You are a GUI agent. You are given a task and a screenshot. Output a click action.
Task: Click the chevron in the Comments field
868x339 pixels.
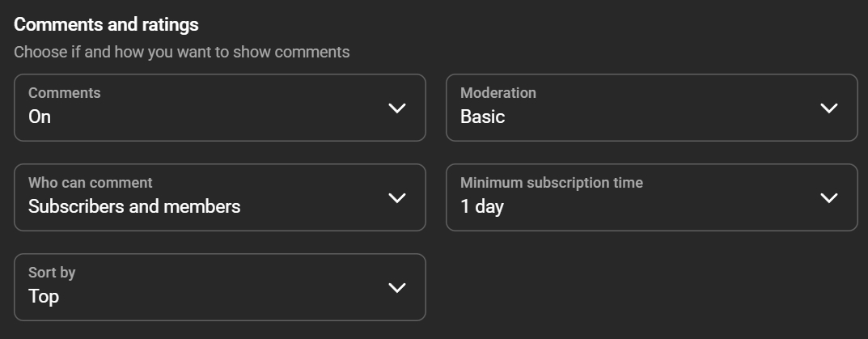(x=397, y=108)
